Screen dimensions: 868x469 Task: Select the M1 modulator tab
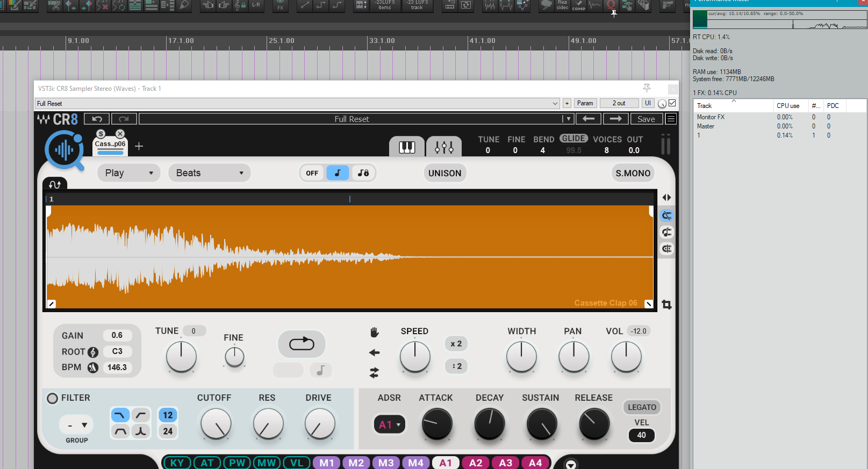(327, 463)
